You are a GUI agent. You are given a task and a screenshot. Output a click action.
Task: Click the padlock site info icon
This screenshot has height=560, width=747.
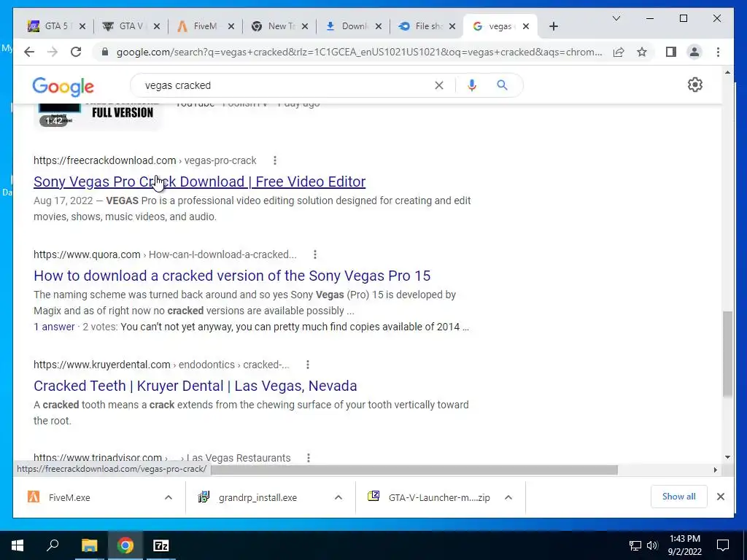pyautogui.click(x=105, y=52)
